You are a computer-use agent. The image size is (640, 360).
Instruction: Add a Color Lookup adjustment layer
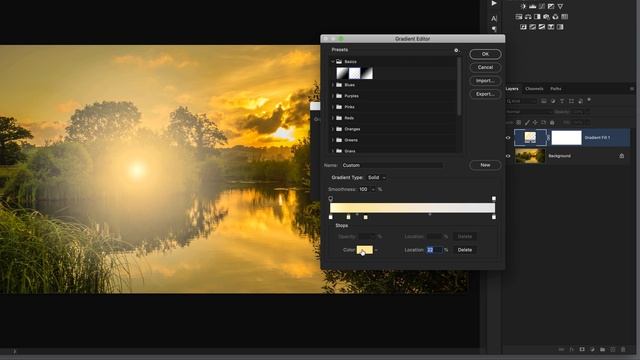coord(564,17)
